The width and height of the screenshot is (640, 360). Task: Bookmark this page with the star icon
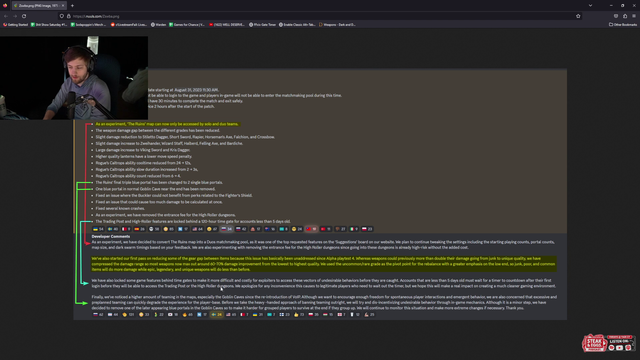[x=578, y=16]
